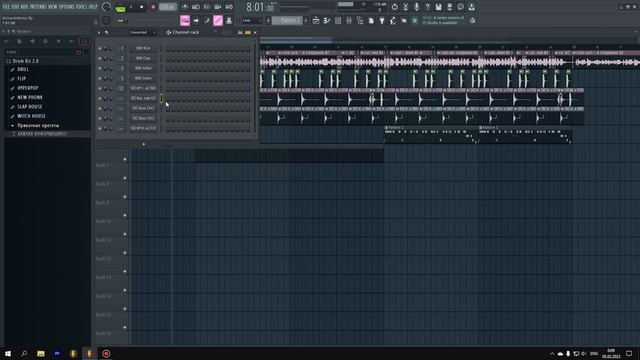
Task: Click the microphone recording icon
Action: pyautogui.click(x=417, y=7)
